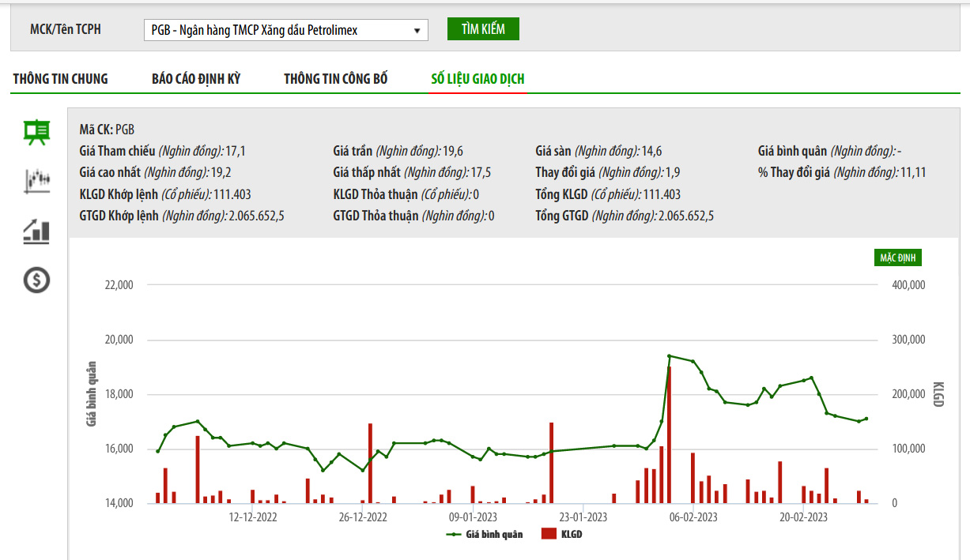Click the dollar coin sidebar icon
Image resolution: width=970 pixels, height=560 pixels.
click(x=36, y=280)
